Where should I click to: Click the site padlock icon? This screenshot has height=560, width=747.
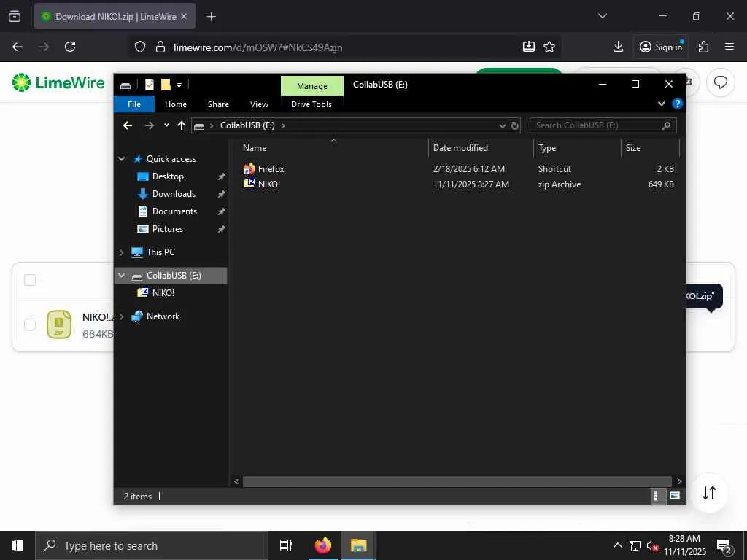click(160, 47)
